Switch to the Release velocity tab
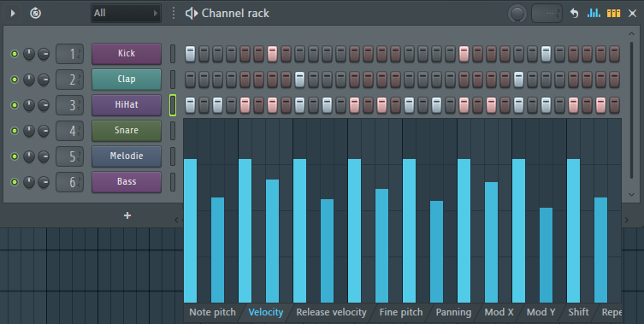This screenshot has height=324, width=644. point(331,312)
